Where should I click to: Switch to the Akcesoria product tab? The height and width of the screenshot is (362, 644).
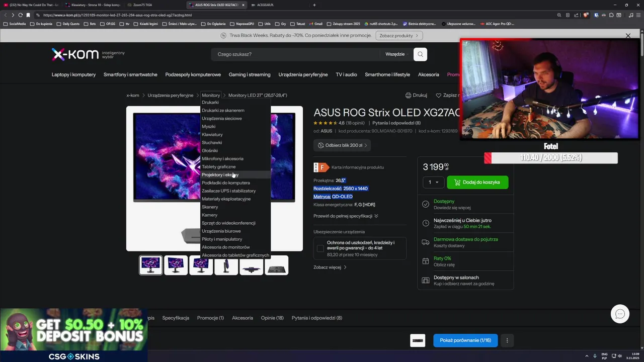pos(243,318)
